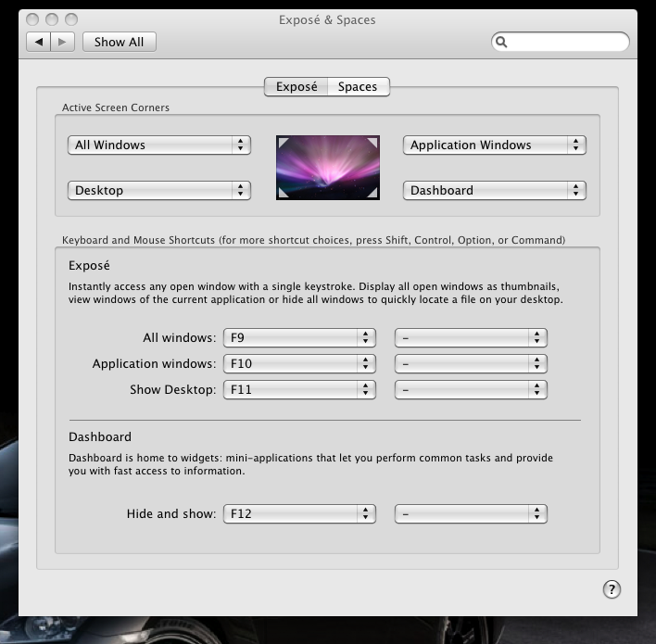Screen dimensions: 656x644
Task: Open help with the question mark button
Action: coord(612,589)
